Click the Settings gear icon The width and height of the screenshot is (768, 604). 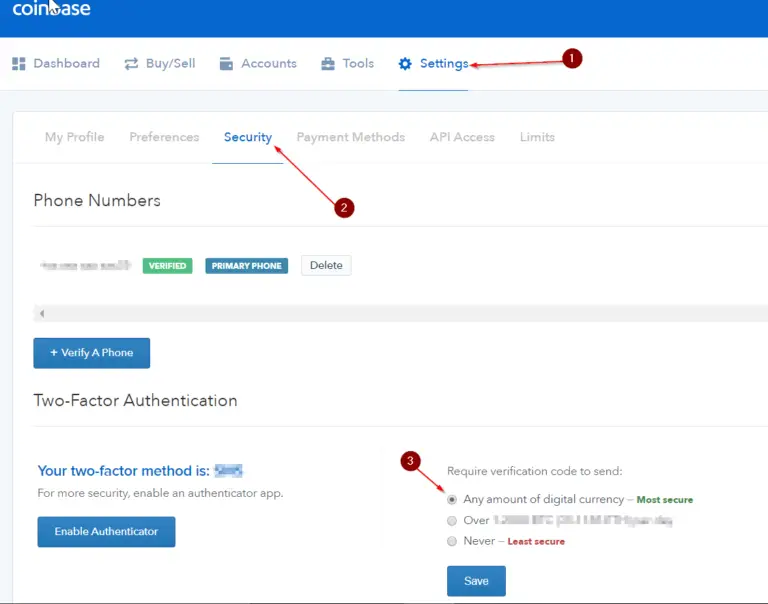pos(405,64)
